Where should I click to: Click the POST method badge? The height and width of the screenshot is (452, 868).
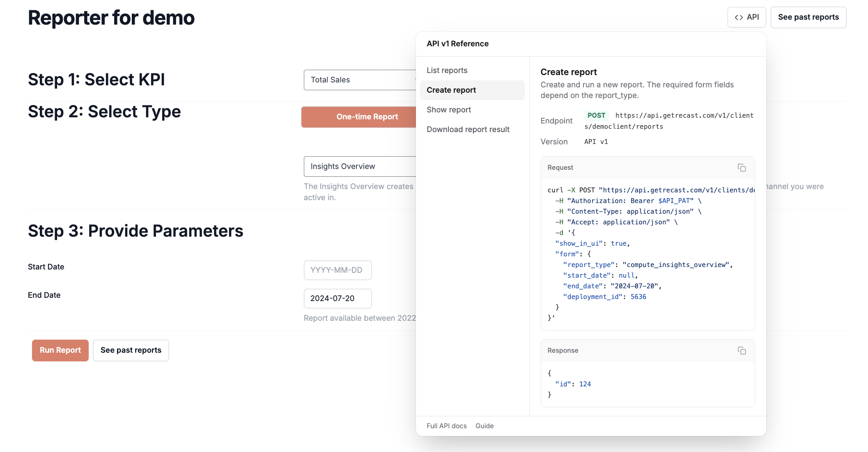(596, 116)
